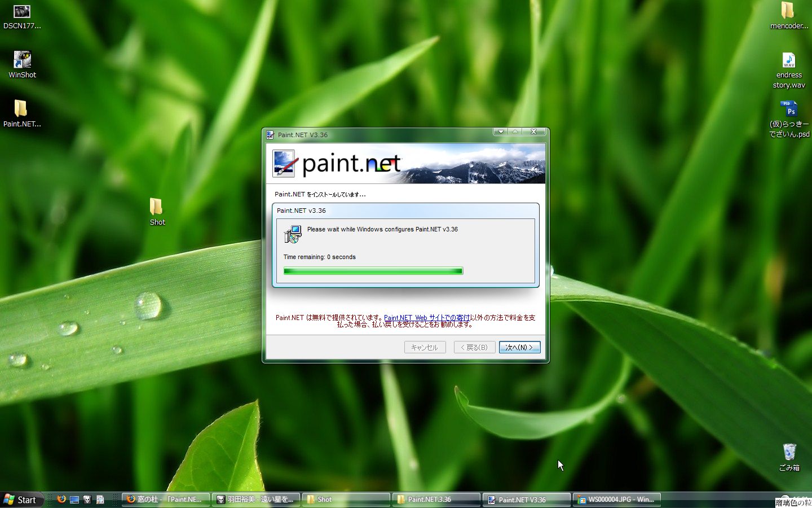Click the green installation progress bar
812x508 pixels.
pos(373,271)
